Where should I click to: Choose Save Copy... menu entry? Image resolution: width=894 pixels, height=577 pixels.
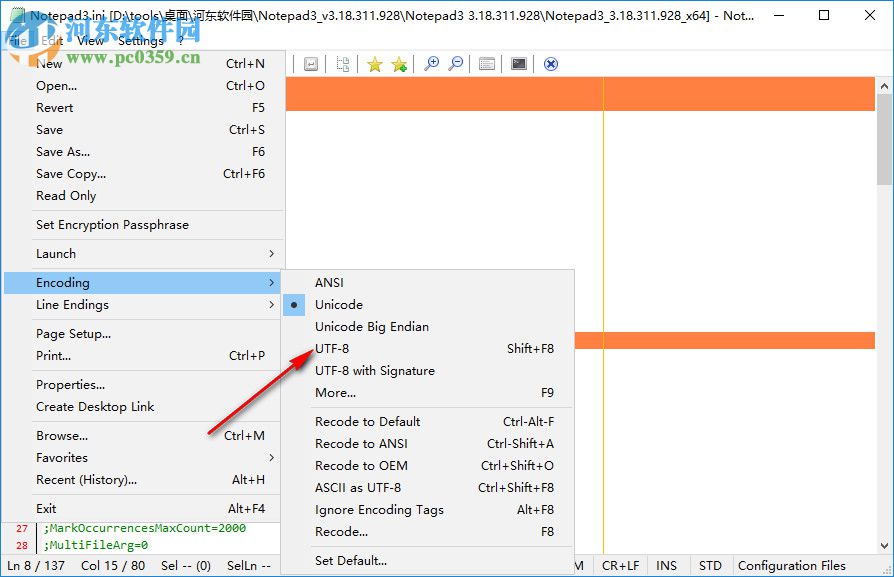coord(142,173)
